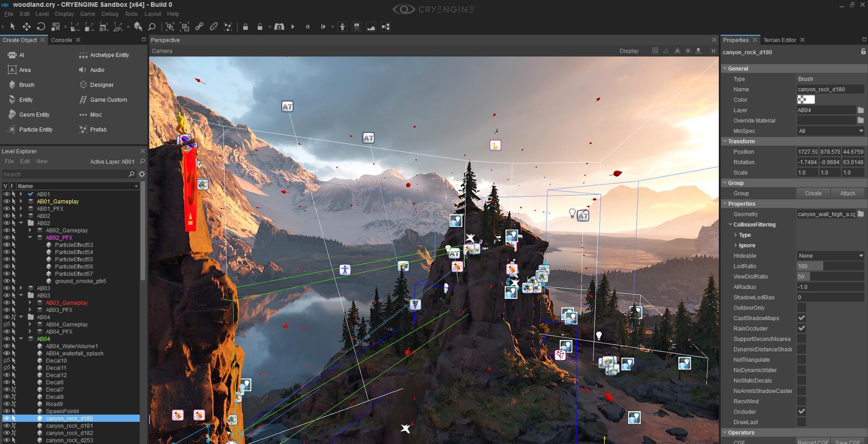Click the Pause toolbar button
Image resolution: width=868 pixels, height=444 pixels.
(x=308, y=27)
